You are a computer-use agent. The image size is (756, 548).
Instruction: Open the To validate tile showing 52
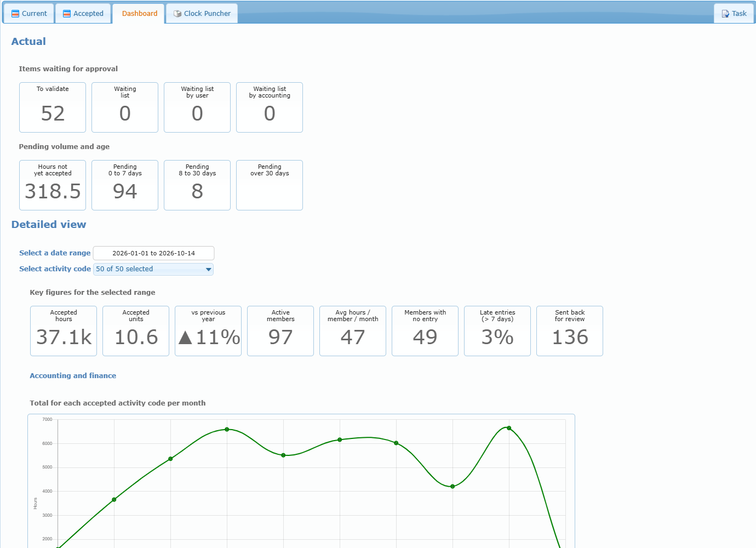(53, 107)
